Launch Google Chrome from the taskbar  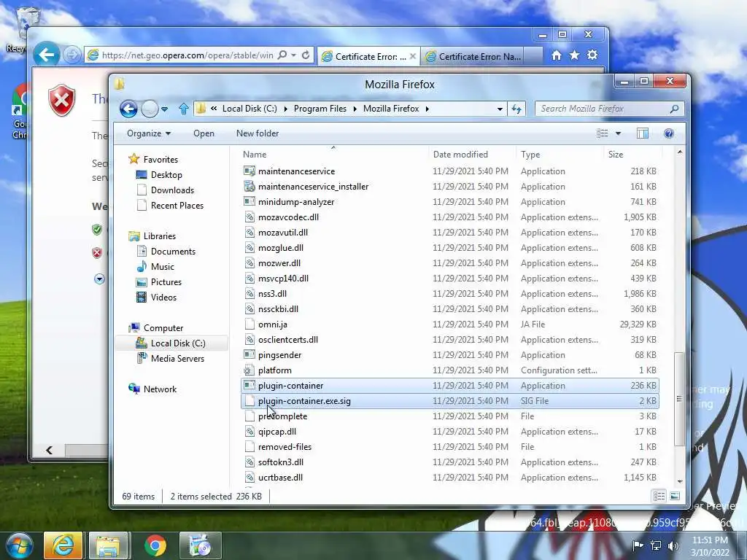[155, 545]
